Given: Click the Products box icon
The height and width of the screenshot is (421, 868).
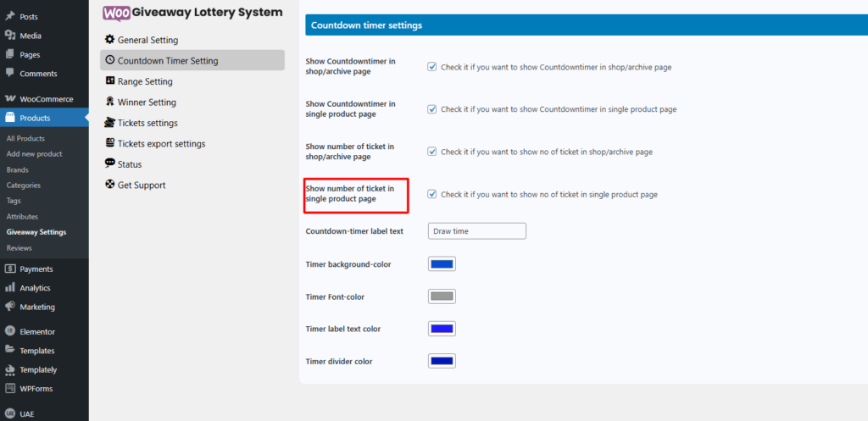Looking at the screenshot, I should point(10,117).
